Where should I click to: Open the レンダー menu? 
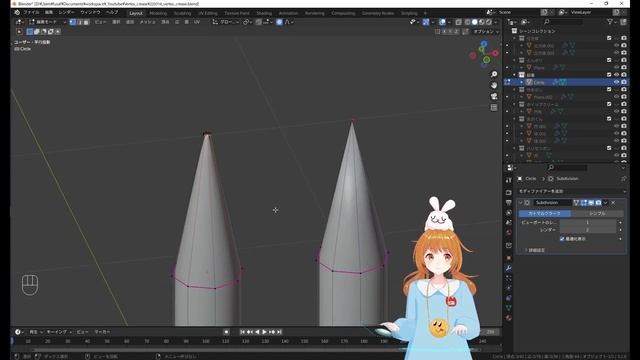click(x=66, y=13)
